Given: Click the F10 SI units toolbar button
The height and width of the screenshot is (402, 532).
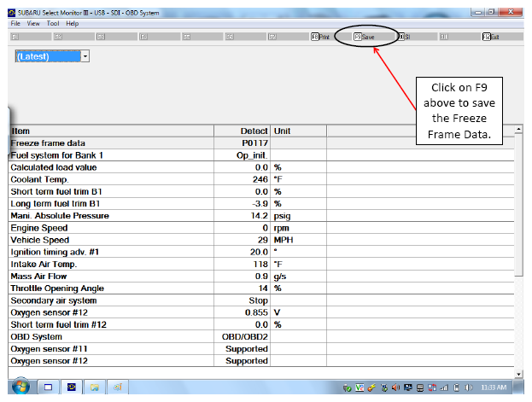Looking at the screenshot, I should [x=404, y=37].
